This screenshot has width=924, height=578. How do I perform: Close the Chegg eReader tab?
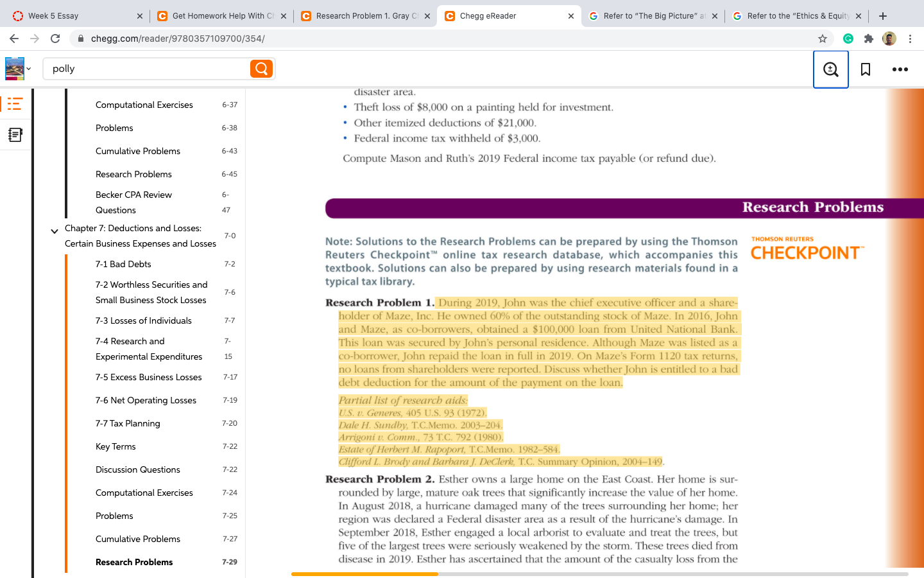[x=571, y=16]
